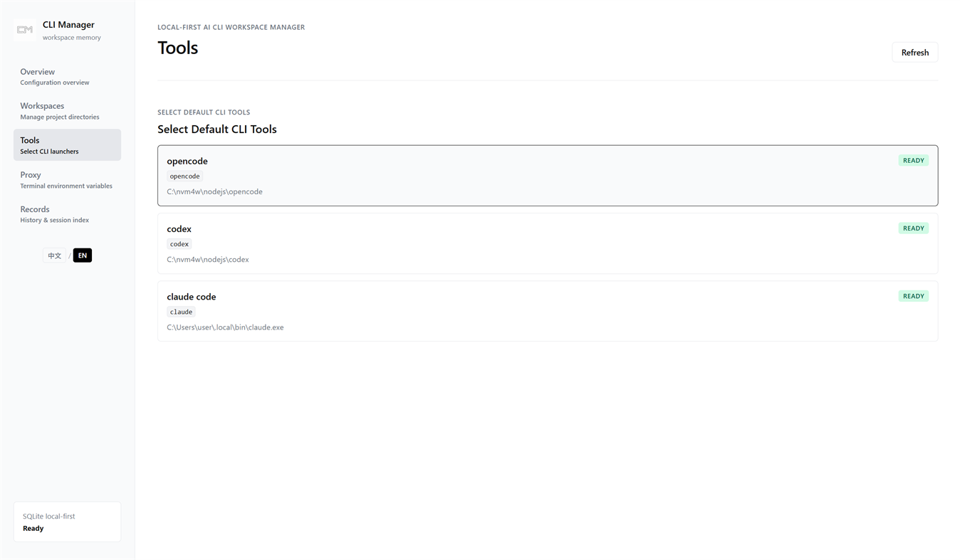Select the claude code tool card
The height and width of the screenshot is (560, 960).
click(548, 311)
